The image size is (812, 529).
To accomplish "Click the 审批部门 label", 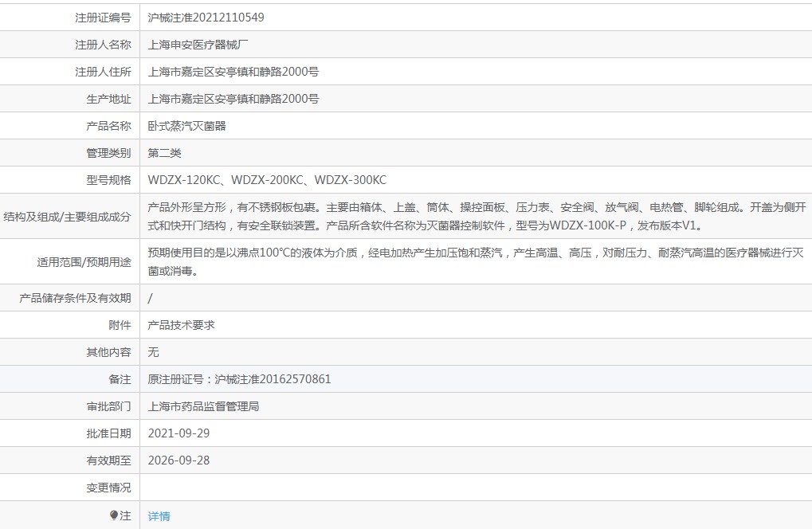I will coord(108,406).
